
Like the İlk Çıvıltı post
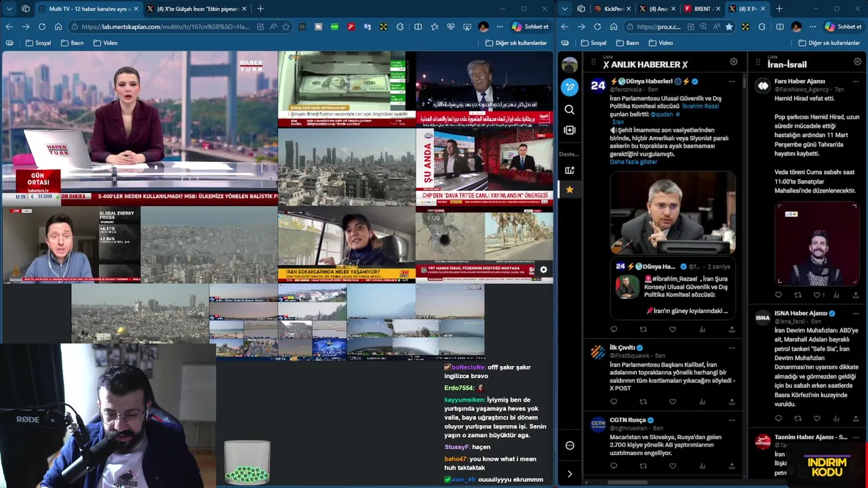coord(673,402)
